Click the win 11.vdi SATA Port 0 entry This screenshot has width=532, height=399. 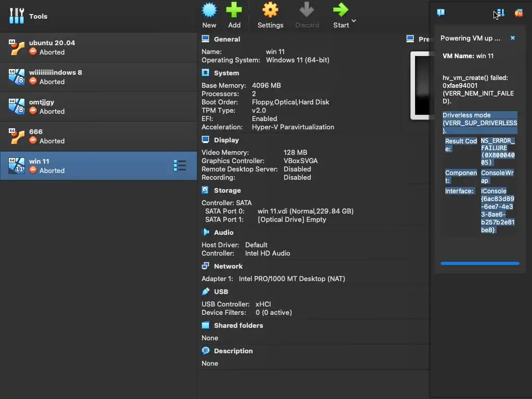[x=305, y=211]
